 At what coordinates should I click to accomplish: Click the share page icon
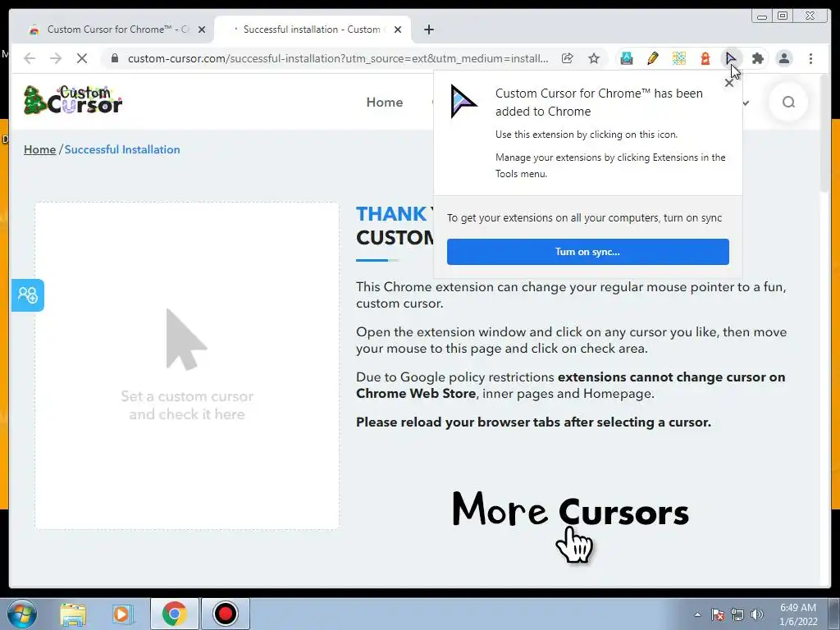568,58
